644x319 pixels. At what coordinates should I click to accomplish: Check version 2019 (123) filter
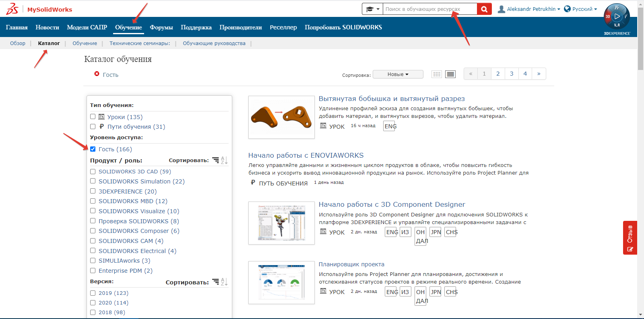tap(93, 293)
